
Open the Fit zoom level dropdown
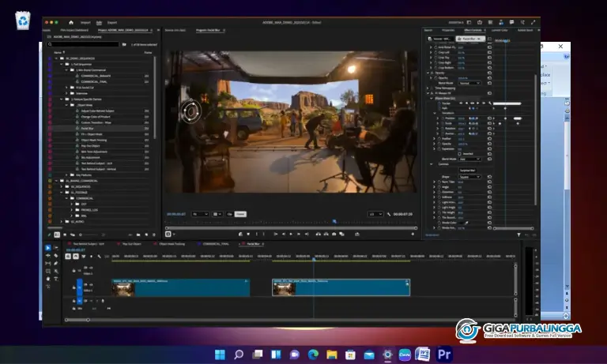[x=200, y=214]
